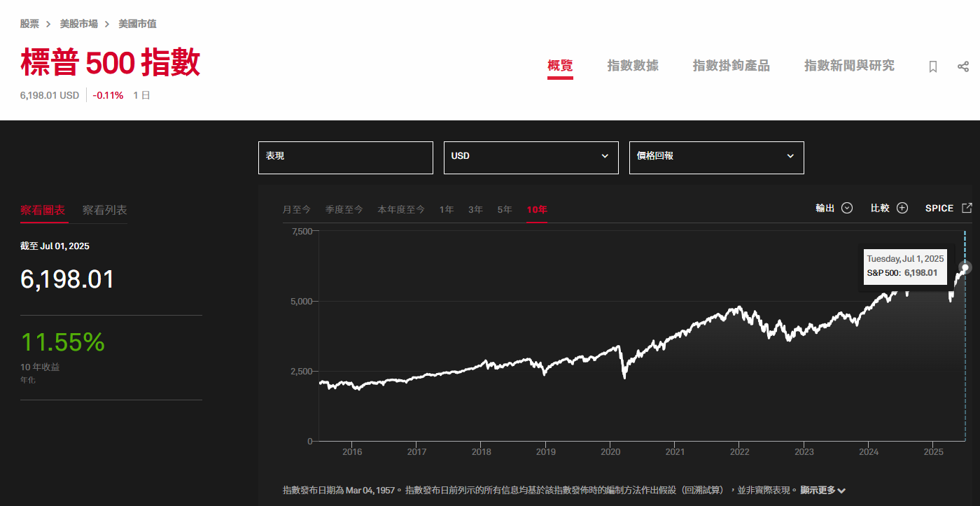Image resolution: width=980 pixels, height=506 pixels.
Task: Click the green 11.55% return figure
Action: pyautogui.click(x=62, y=342)
